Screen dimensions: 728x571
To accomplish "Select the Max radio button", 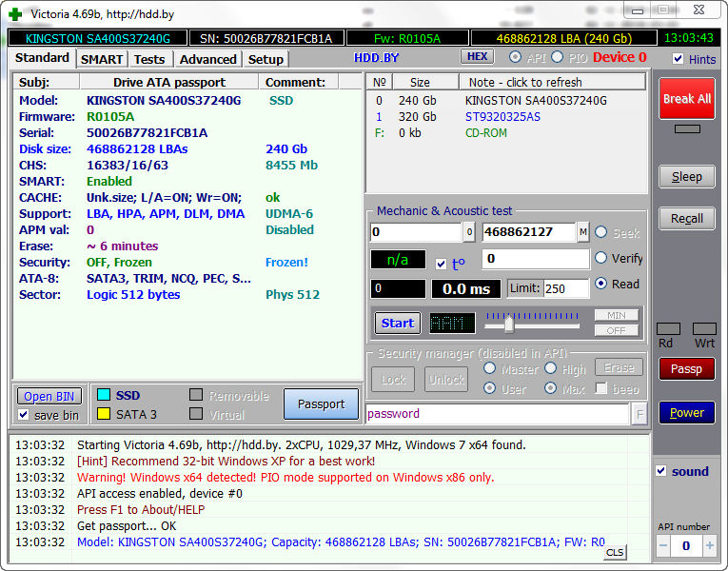I will coord(551,387).
